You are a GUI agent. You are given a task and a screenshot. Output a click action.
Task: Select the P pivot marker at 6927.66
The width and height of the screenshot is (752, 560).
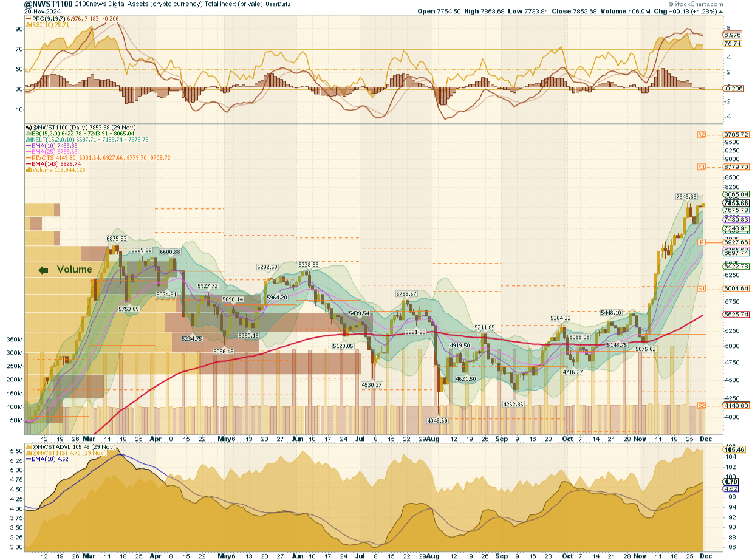(701, 242)
